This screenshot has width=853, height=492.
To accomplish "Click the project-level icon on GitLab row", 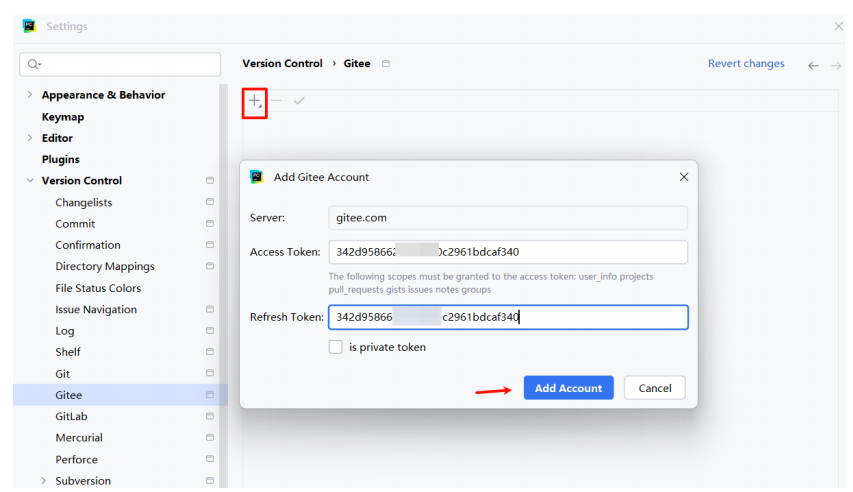I will pos(210,416).
